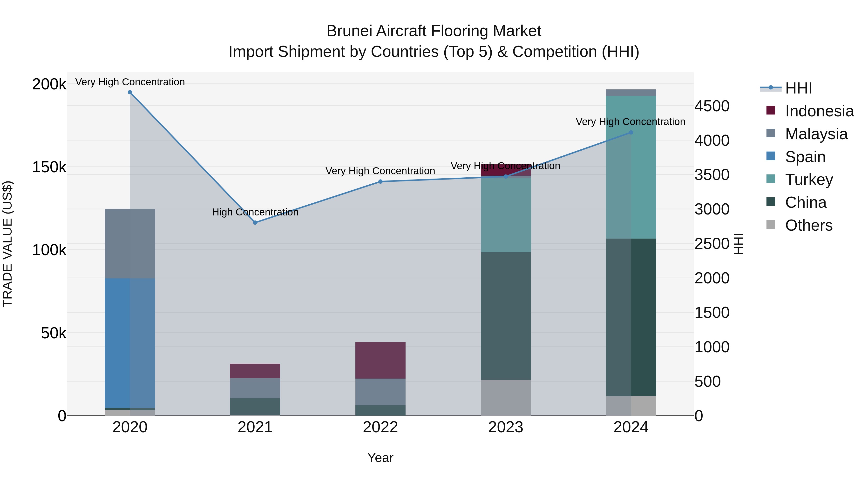Click the 'Year' x-axis title

380,458
